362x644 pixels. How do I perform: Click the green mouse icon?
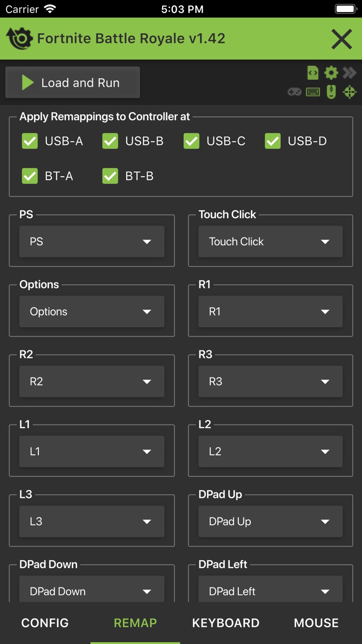(x=331, y=92)
